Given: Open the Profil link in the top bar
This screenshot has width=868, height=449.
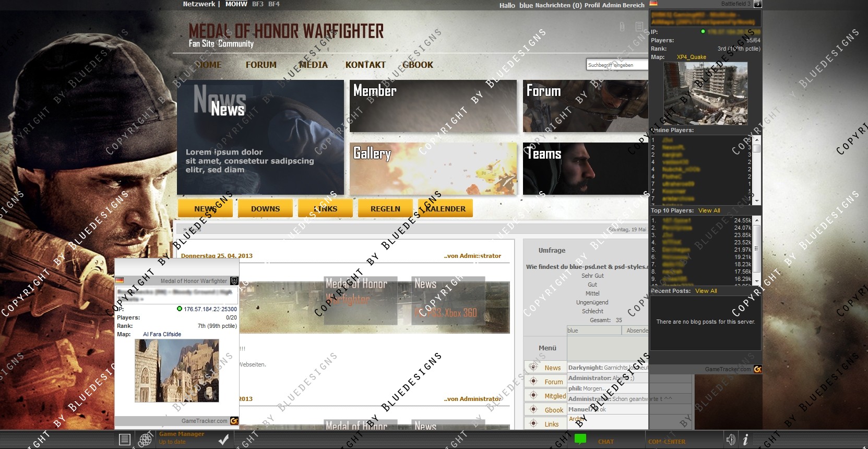Looking at the screenshot, I should 592,5.
